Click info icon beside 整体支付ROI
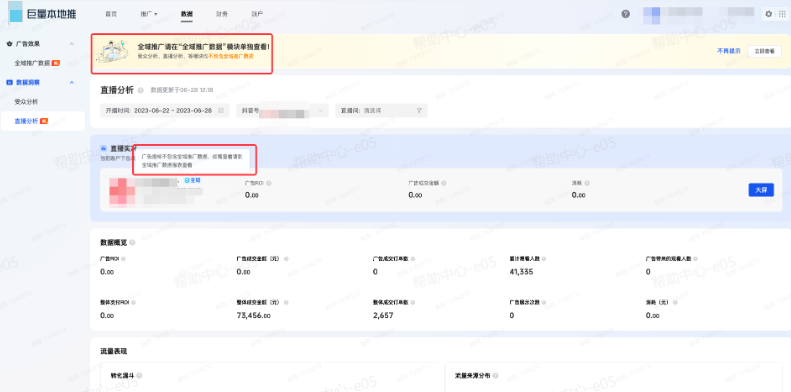Image resolution: width=791 pixels, height=392 pixels. (133, 303)
